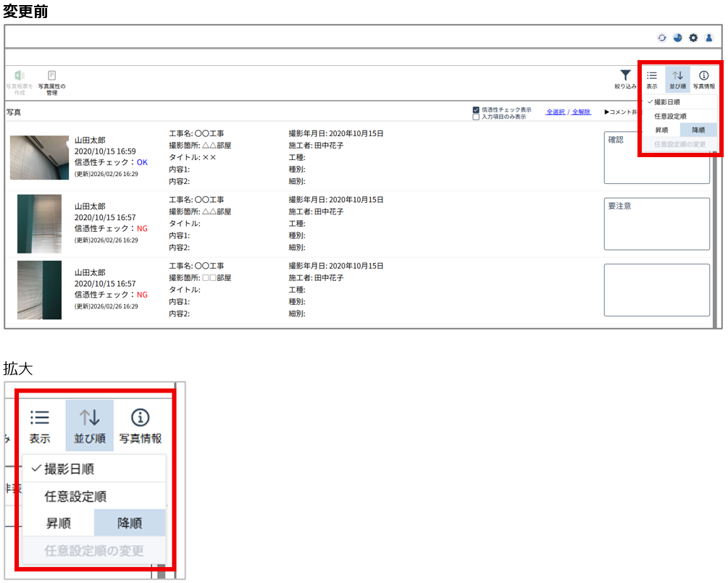Open the pie chart icon in header
This screenshot has height=583, width=728.
tap(677, 38)
